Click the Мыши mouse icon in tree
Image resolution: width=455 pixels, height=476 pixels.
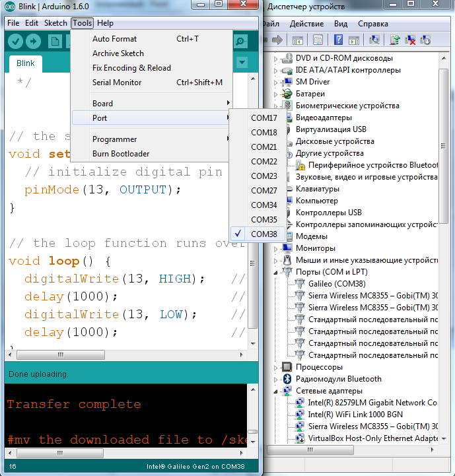(x=287, y=260)
